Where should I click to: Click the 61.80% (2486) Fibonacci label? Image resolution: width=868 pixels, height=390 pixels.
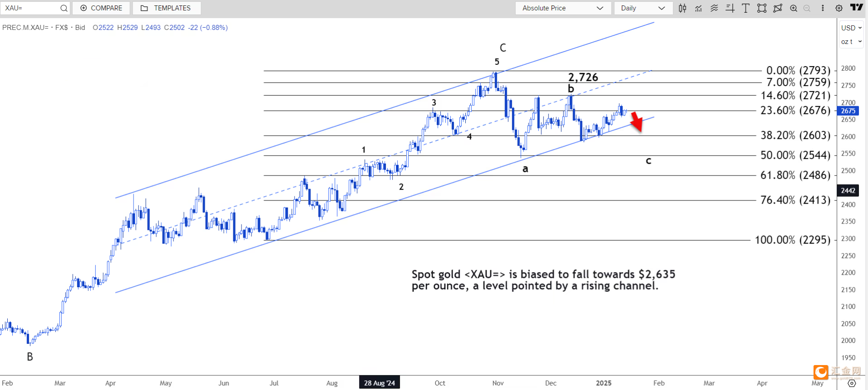point(795,175)
